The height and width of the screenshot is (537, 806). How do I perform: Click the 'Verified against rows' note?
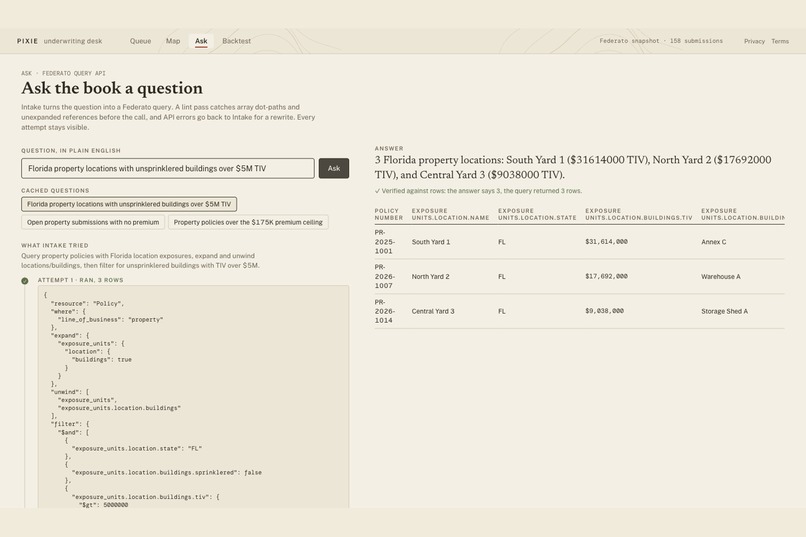(478, 191)
